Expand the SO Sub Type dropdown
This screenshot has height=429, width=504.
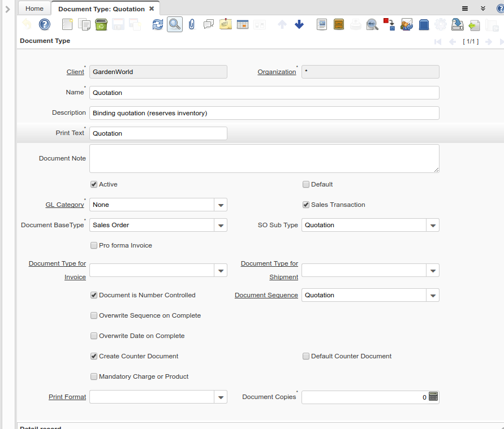tap(433, 225)
